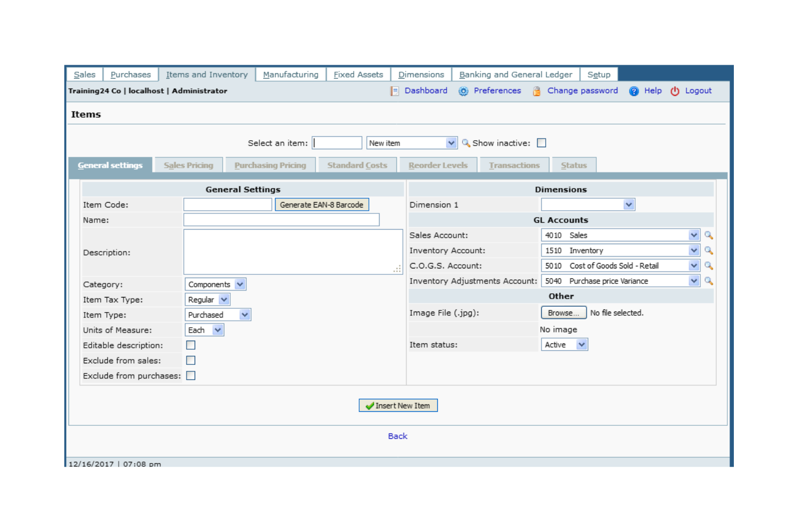Toggle the Show inactive checkbox
798x532 pixels.
coord(541,143)
